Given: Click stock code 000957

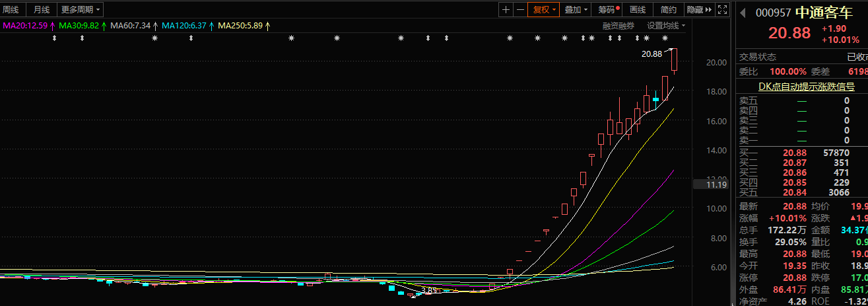Looking at the screenshot, I should [772, 13].
